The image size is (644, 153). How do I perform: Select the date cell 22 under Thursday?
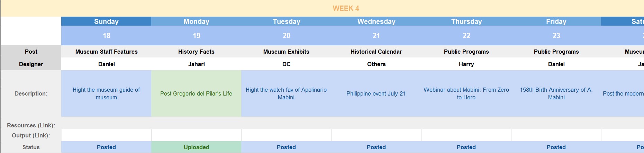(x=466, y=36)
